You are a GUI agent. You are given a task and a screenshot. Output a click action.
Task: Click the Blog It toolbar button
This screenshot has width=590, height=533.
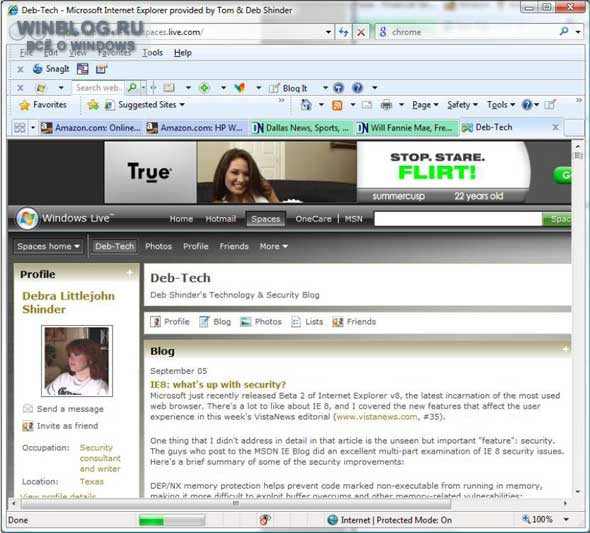pyautogui.click(x=288, y=88)
